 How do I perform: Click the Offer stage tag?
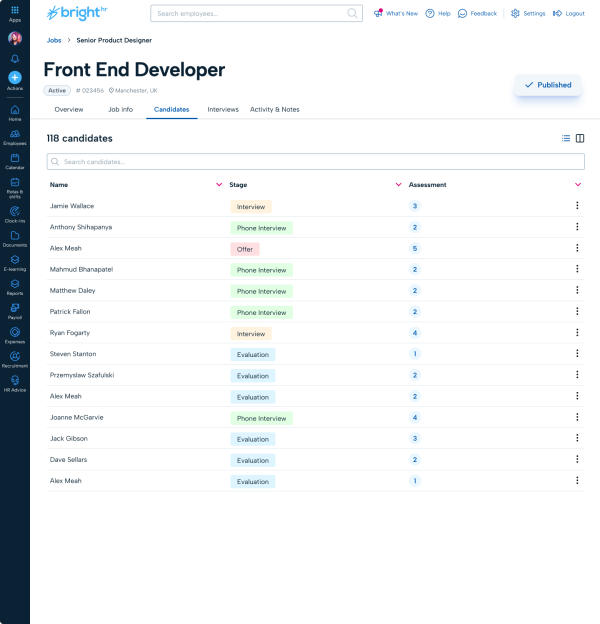245,249
